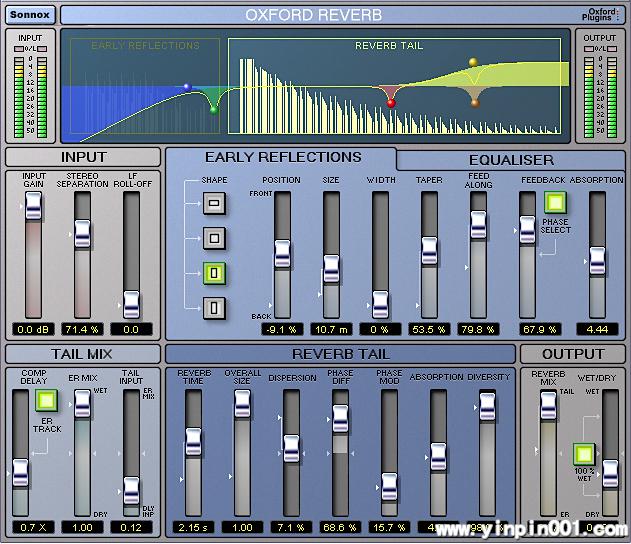
Task: Click the green highlighted room shape button
Action: point(215,272)
